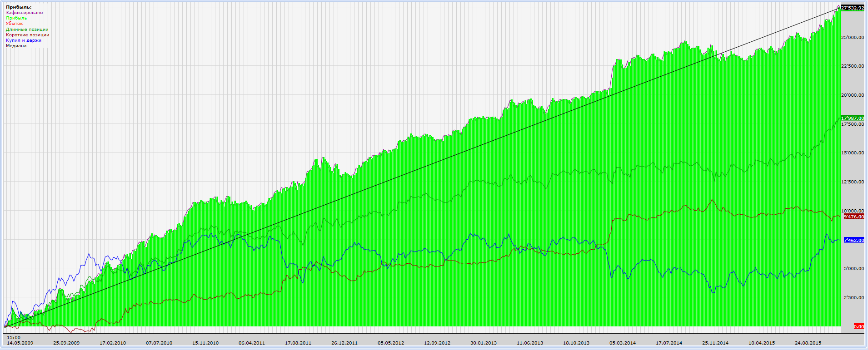Click the 07.07.2010 date label
The image size is (868, 350).
click(159, 343)
